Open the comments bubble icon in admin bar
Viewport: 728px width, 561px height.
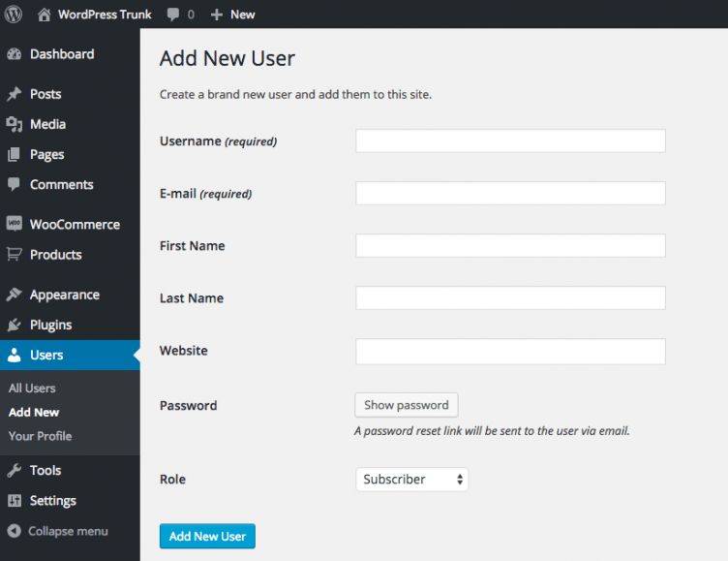(x=173, y=15)
